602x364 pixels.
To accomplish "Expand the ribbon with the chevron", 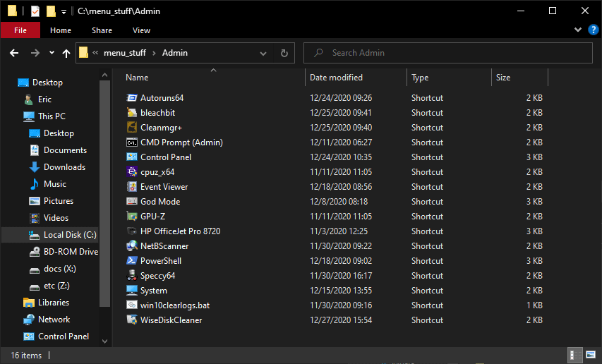I will [x=577, y=30].
